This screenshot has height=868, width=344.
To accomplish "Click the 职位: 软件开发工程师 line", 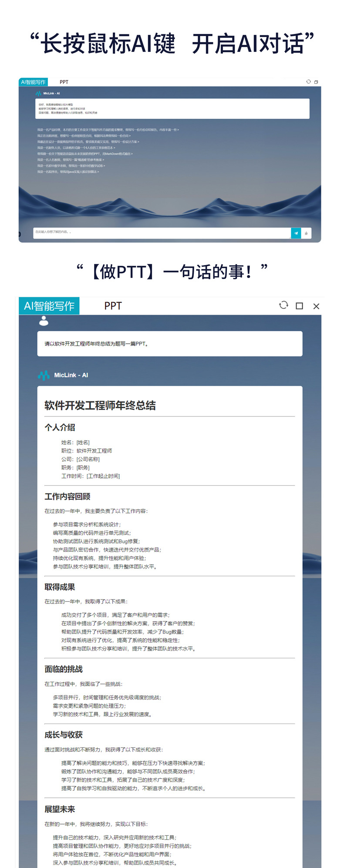I will [x=87, y=451].
